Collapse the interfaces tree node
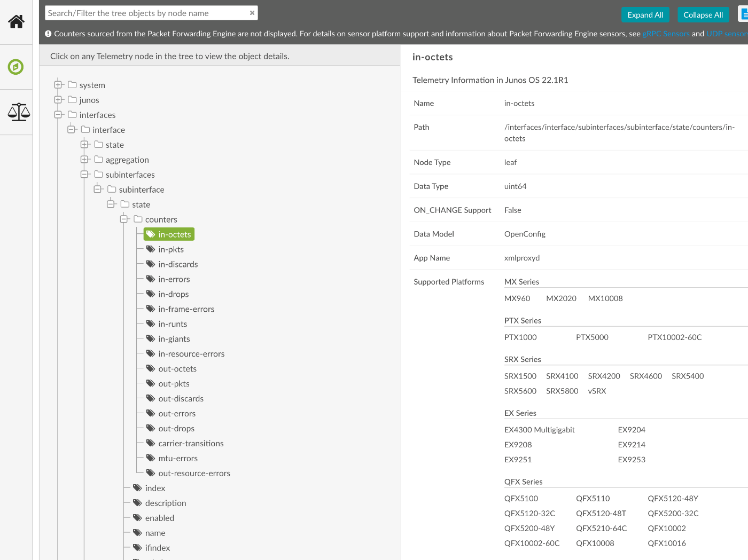 coord(58,115)
